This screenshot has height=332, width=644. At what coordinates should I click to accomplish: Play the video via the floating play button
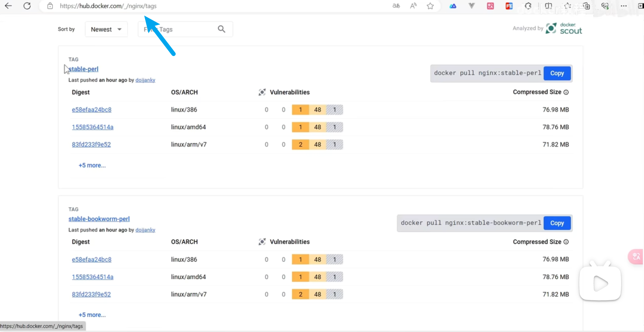pyautogui.click(x=600, y=283)
